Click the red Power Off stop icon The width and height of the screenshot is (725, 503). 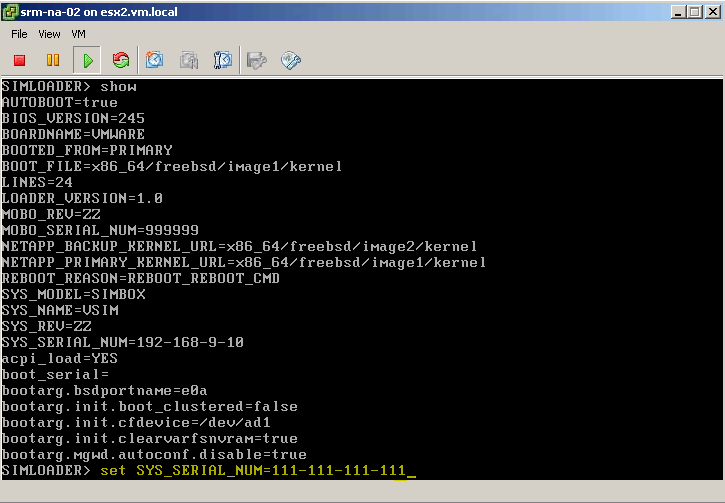coord(19,60)
